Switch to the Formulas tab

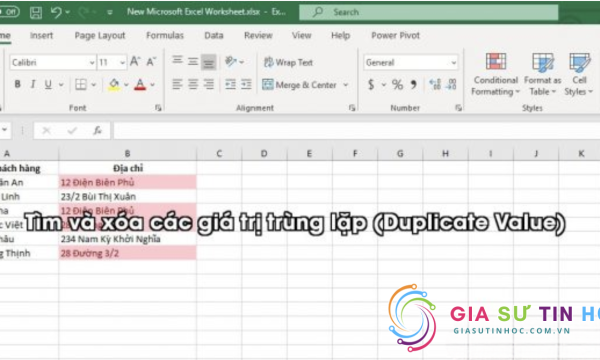(165, 36)
